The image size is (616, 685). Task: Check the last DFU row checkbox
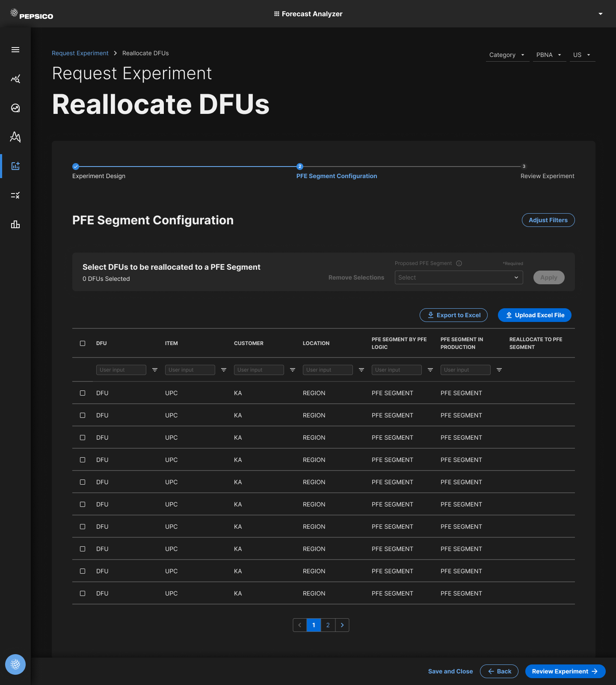point(83,593)
